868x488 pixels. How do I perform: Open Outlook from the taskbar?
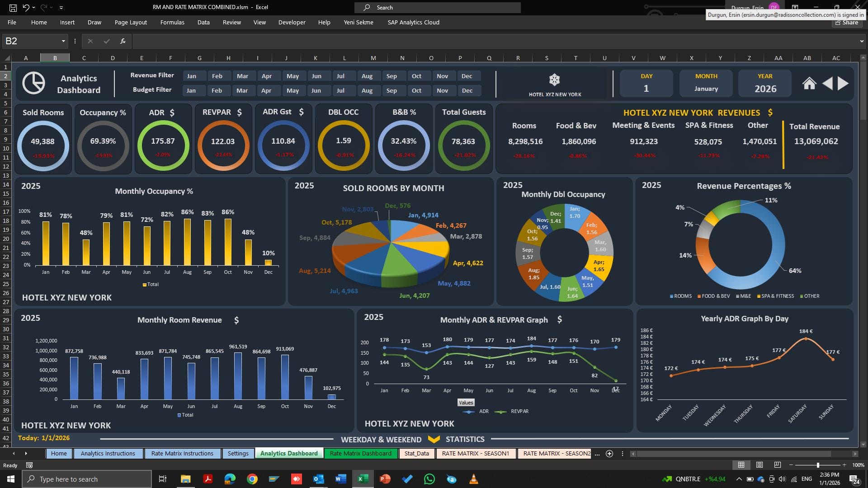[319, 479]
